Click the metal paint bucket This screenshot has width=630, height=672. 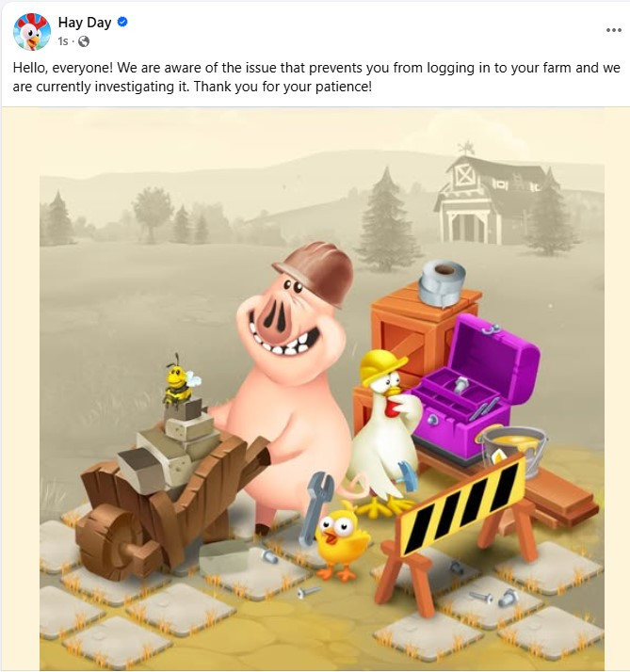[x=512, y=450]
